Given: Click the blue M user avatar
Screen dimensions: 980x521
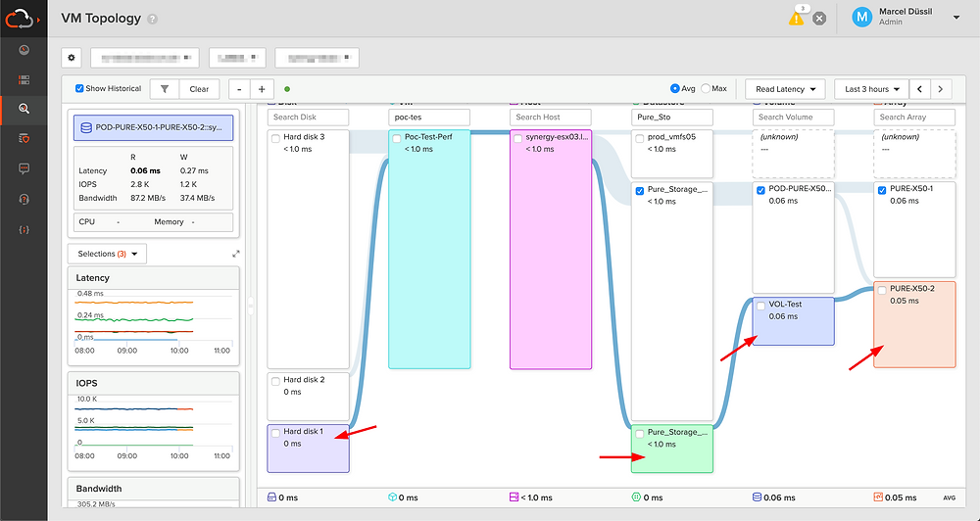Looking at the screenshot, I should 861,17.
